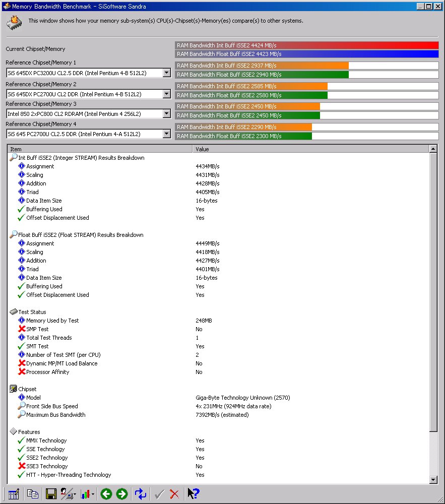Select the MMX Technology row
This screenshot has width=445, height=504.
point(218,440)
